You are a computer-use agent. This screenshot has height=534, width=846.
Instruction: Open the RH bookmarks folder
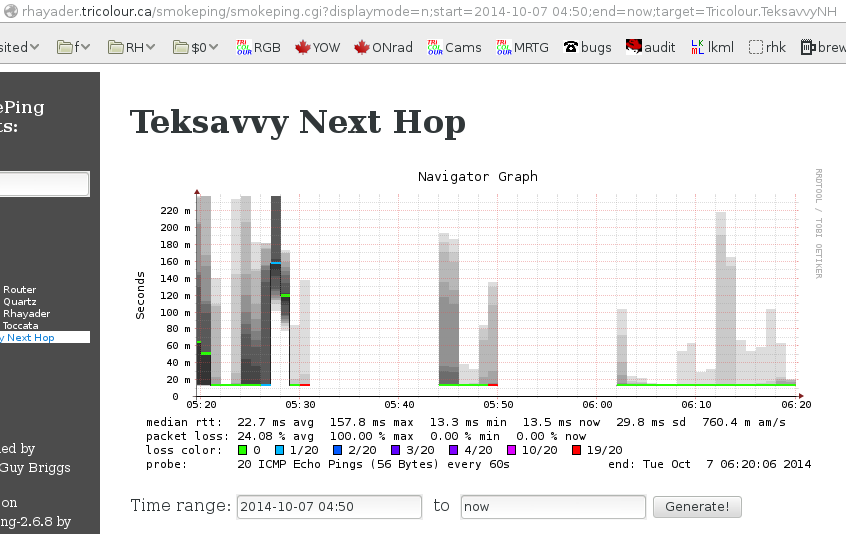coord(132,47)
